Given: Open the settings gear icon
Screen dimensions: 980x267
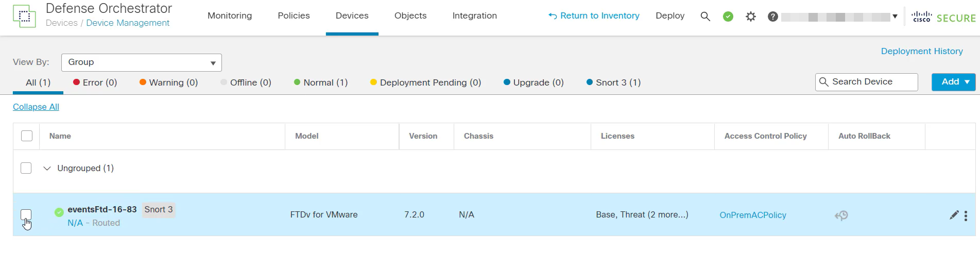Looking at the screenshot, I should tap(750, 16).
